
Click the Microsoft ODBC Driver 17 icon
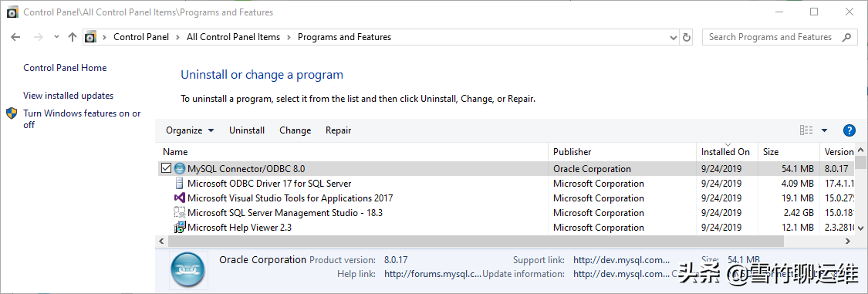[x=180, y=183]
